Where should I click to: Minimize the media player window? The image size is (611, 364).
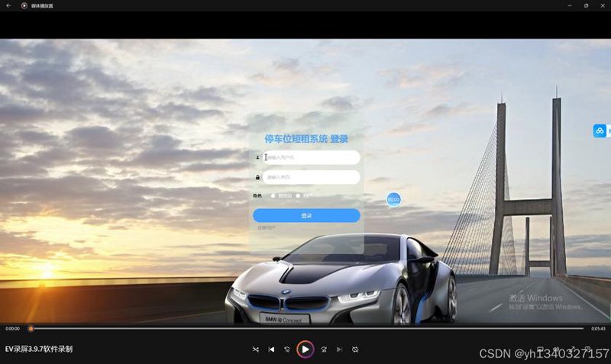[x=570, y=6]
